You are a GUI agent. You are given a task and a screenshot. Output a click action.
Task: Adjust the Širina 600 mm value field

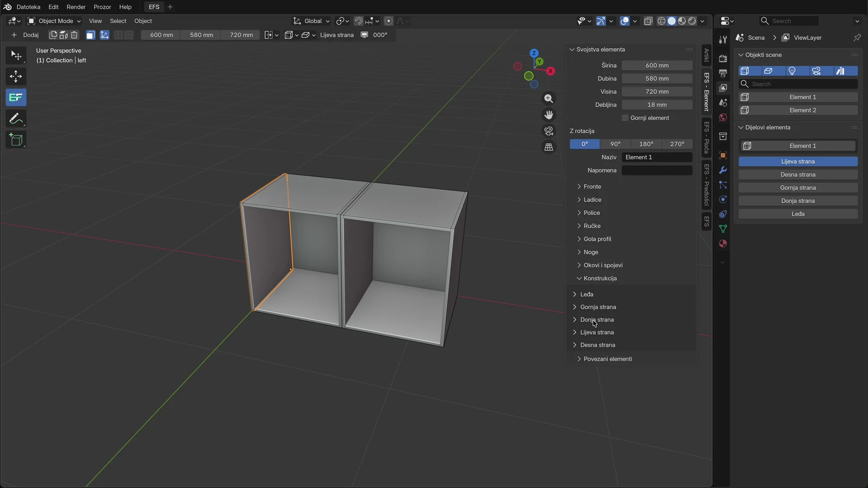657,66
